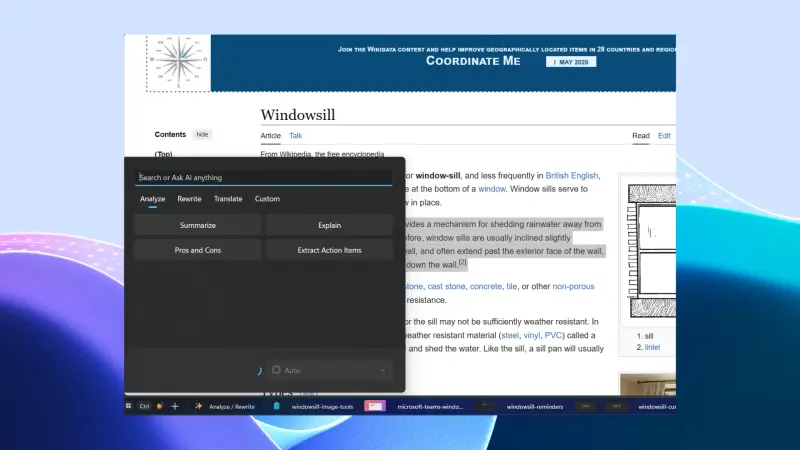Screen dimensions: 800x450
Task: Follow the tile link
Action: click(511, 286)
